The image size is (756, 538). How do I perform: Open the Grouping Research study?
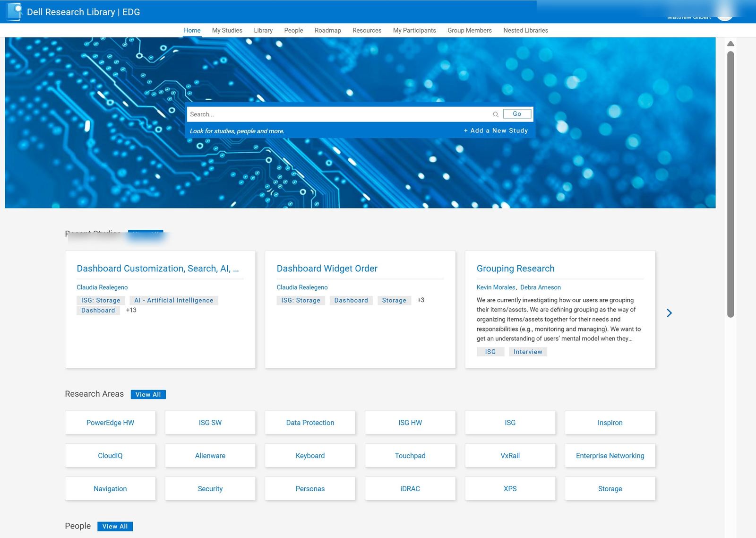pyautogui.click(x=515, y=268)
